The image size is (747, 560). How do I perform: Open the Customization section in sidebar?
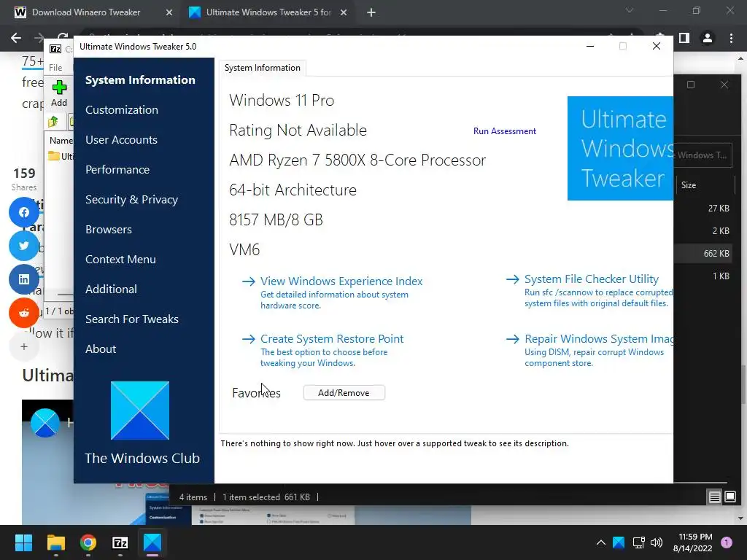[x=122, y=110]
